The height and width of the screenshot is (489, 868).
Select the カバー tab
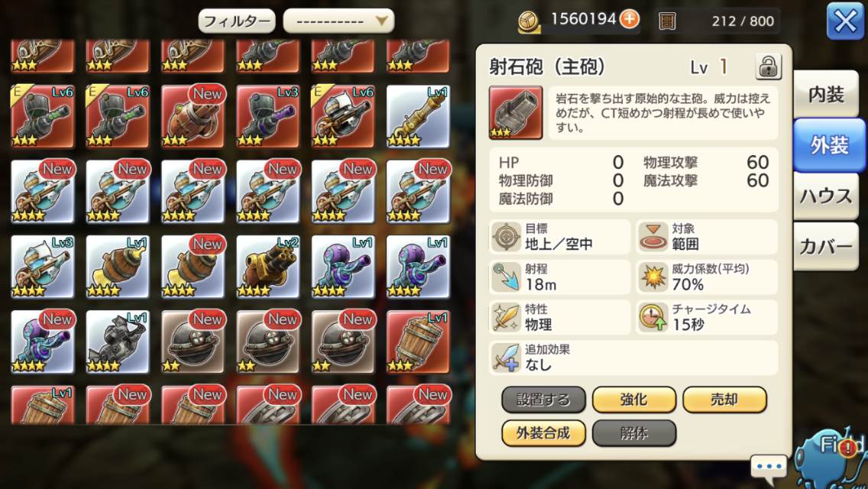tap(825, 247)
